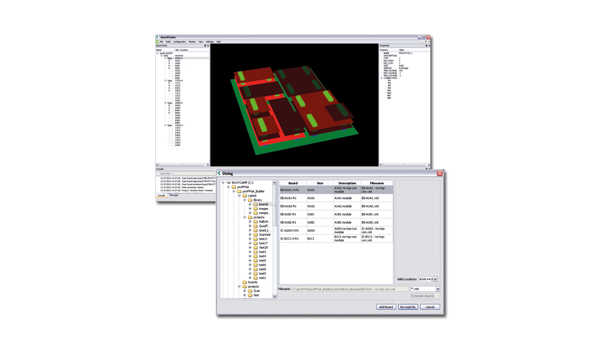Expand the images folder node
This screenshot has height=364, width=607.
[x=250, y=209]
